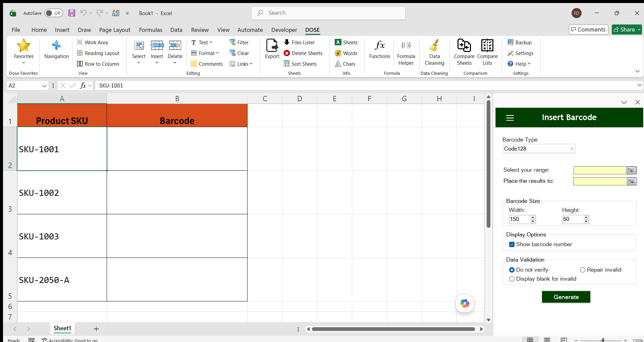Click the Comments tool in Editing group
The image size is (644, 342).
[x=207, y=64]
